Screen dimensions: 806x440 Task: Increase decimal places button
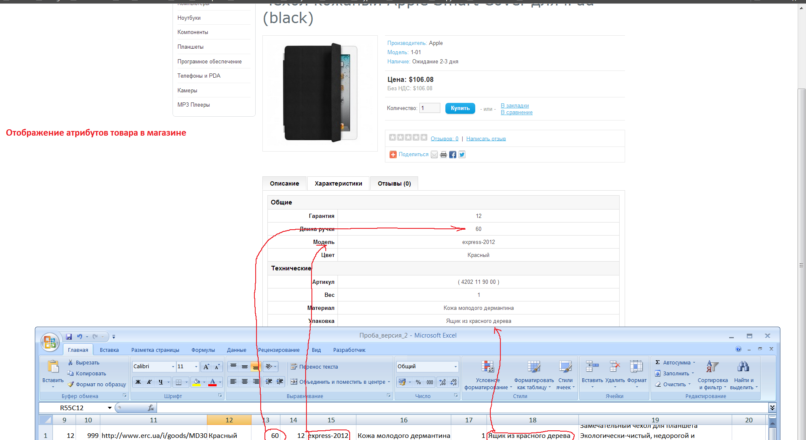(442, 382)
